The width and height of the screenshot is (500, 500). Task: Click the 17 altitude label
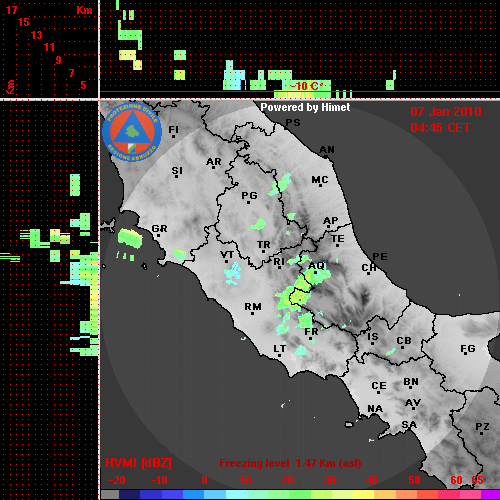tap(12, 10)
